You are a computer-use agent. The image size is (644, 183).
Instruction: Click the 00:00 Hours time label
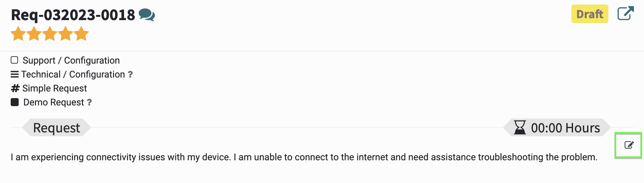pyautogui.click(x=565, y=128)
